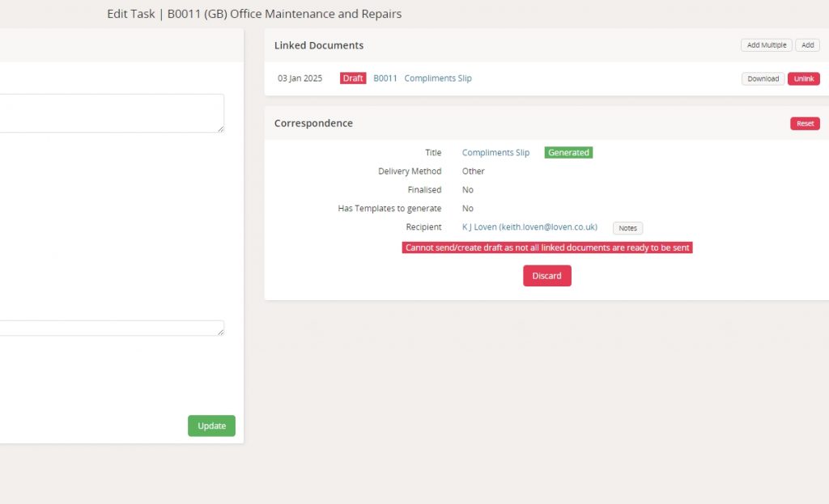Viewport: 829px width, 504px height.
Task: Reset the Correspondence section
Action: pyautogui.click(x=805, y=124)
